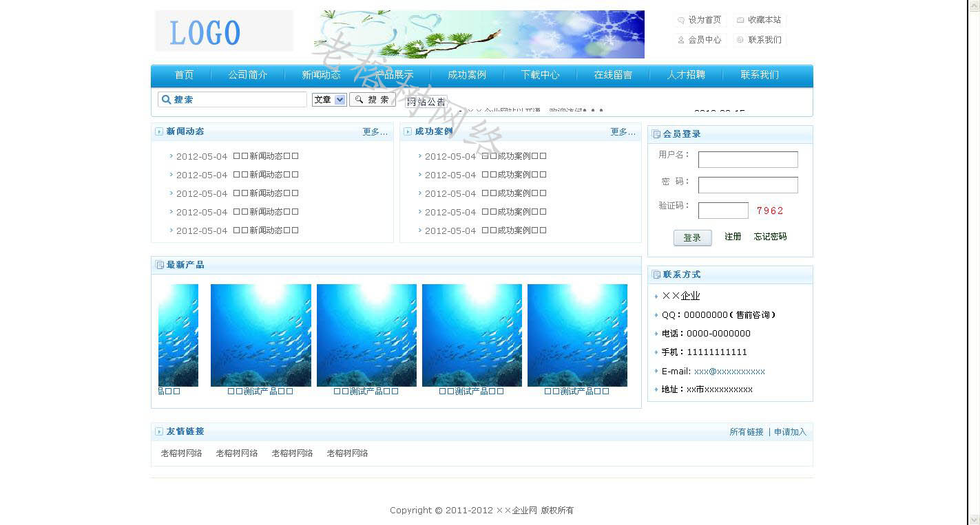
Task: Click the xxx@xxxxxxxxxx email link
Action: 729,372
